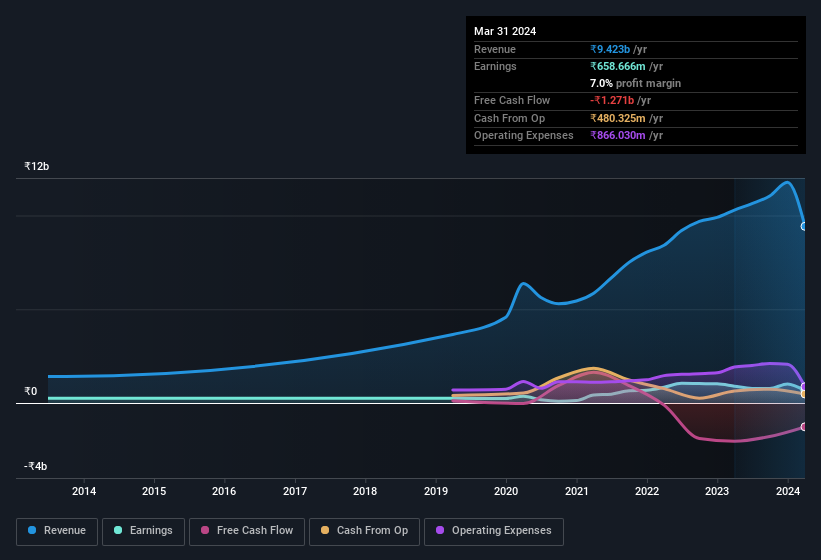
Task: Click the Revenue endpoint marker on chart
Action: [804, 227]
